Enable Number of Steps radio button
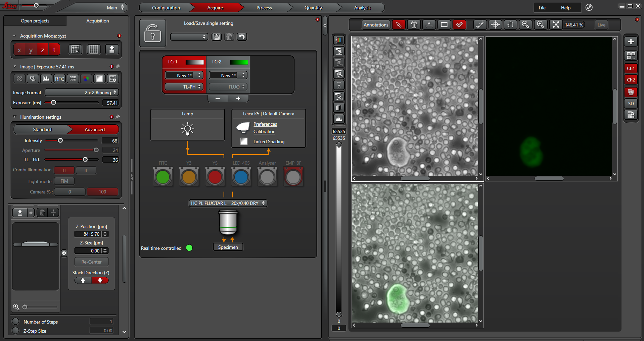 click(x=15, y=322)
